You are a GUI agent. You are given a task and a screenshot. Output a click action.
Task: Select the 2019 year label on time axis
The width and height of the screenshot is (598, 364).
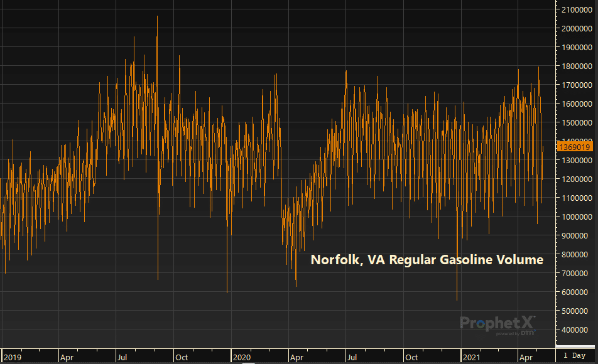coord(13,357)
